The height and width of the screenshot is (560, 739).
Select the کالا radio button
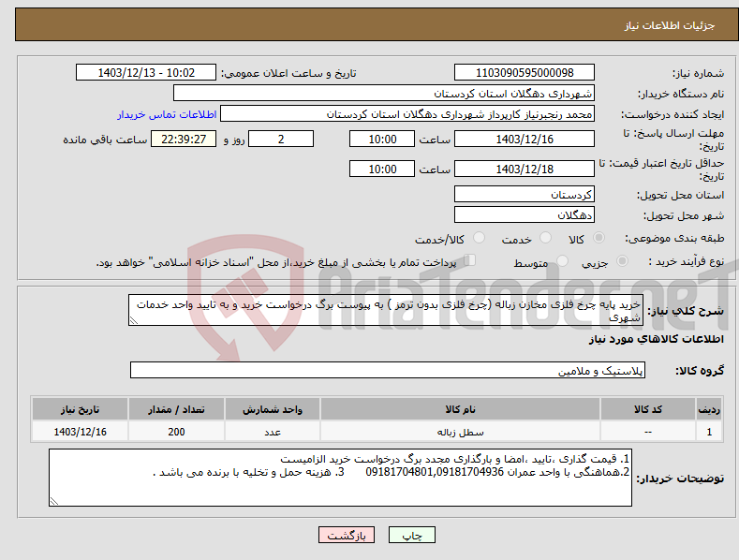click(599, 238)
